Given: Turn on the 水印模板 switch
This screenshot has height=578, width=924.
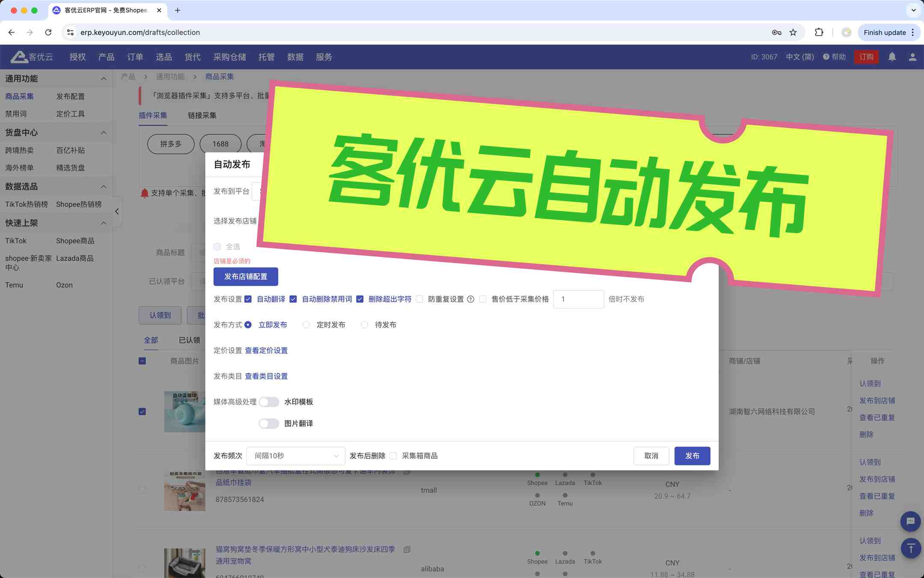Looking at the screenshot, I should click(269, 402).
